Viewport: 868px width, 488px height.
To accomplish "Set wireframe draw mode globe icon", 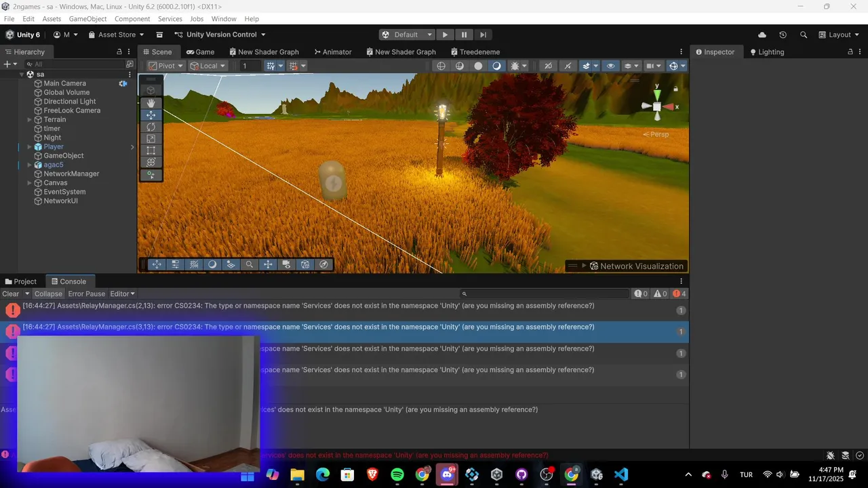I will 441,66.
